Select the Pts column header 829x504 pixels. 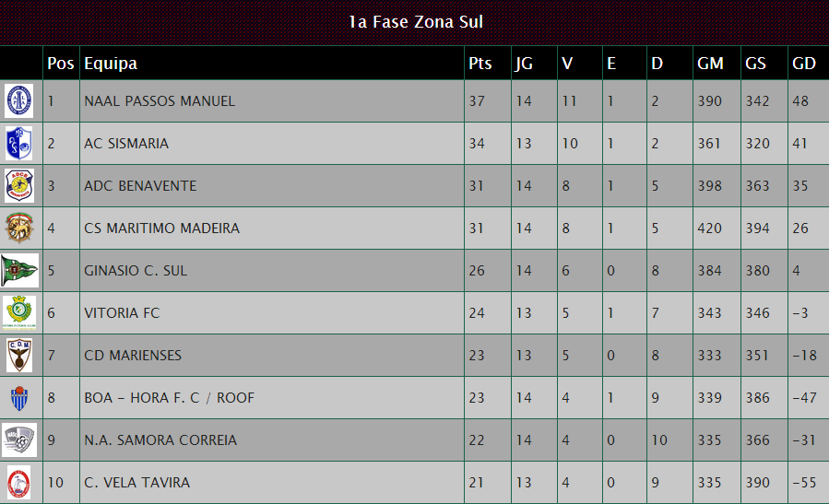(x=480, y=64)
